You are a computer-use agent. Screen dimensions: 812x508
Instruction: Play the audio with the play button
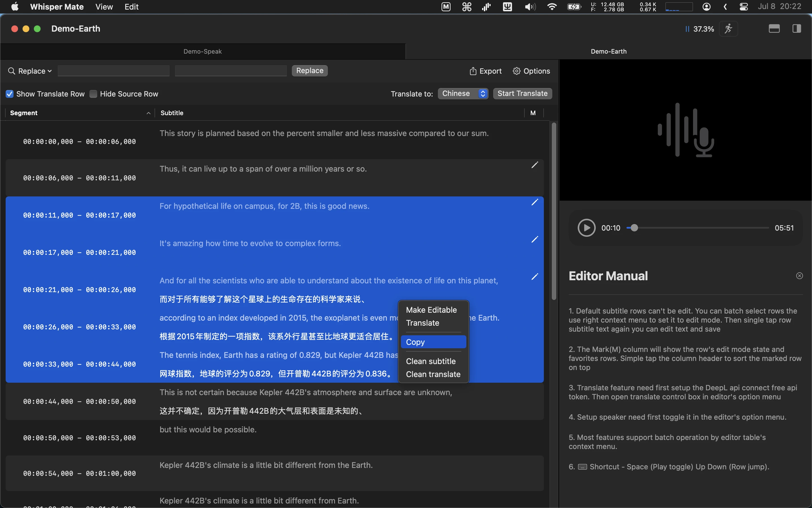586,228
